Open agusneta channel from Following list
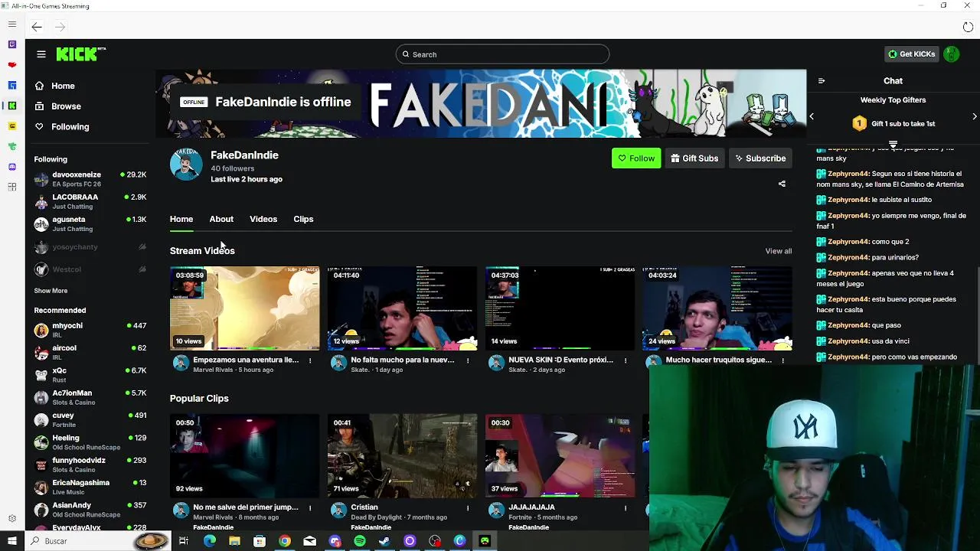 tap(90, 223)
